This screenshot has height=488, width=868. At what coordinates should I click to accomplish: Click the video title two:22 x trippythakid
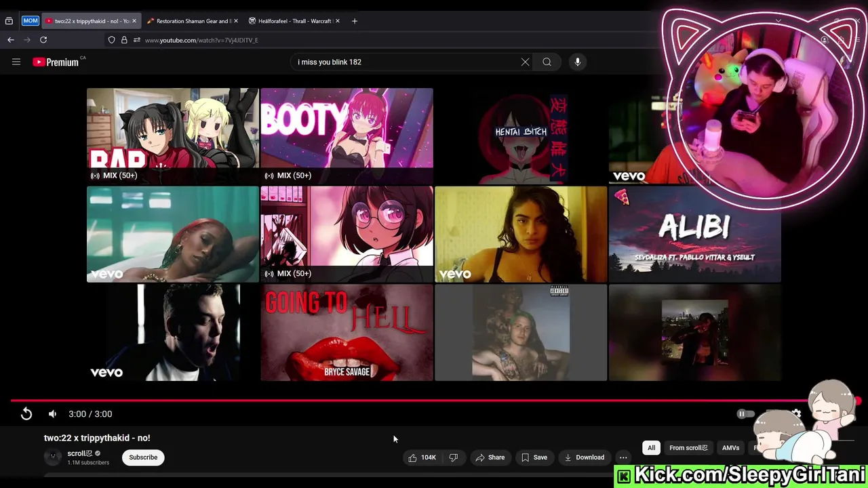(x=97, y=438)
